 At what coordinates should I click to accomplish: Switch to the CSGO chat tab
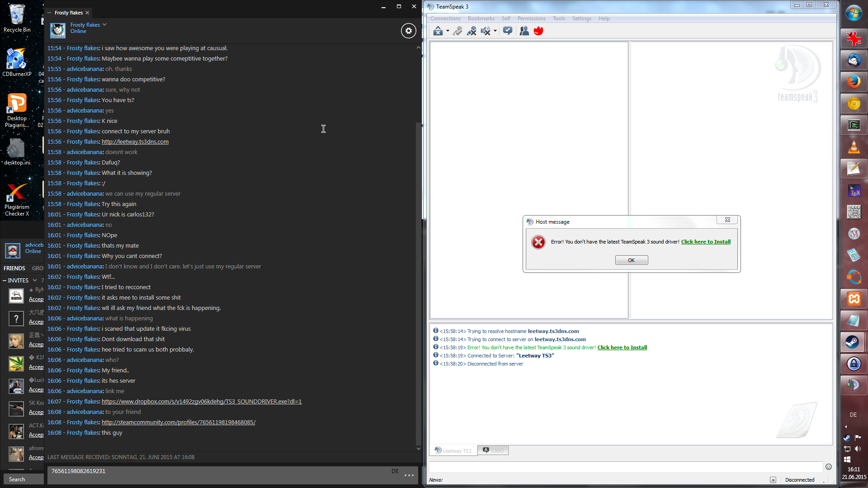click(x=493, y=450)
